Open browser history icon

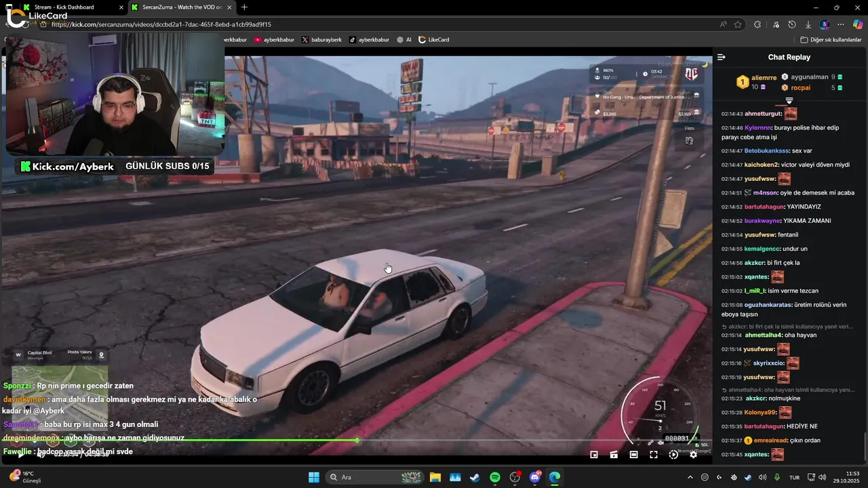pyautogui.click(x=792, y=24)
